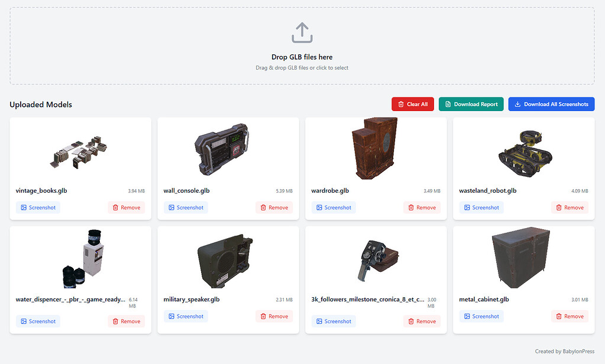This screenshot has height=364, width=605.
Task: Capture a screenshot of 3k_followers_milestone model
Action: (x=334, y=321)
